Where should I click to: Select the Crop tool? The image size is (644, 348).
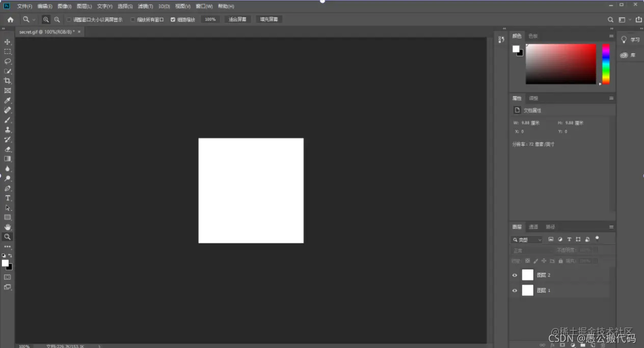[7, 81]
